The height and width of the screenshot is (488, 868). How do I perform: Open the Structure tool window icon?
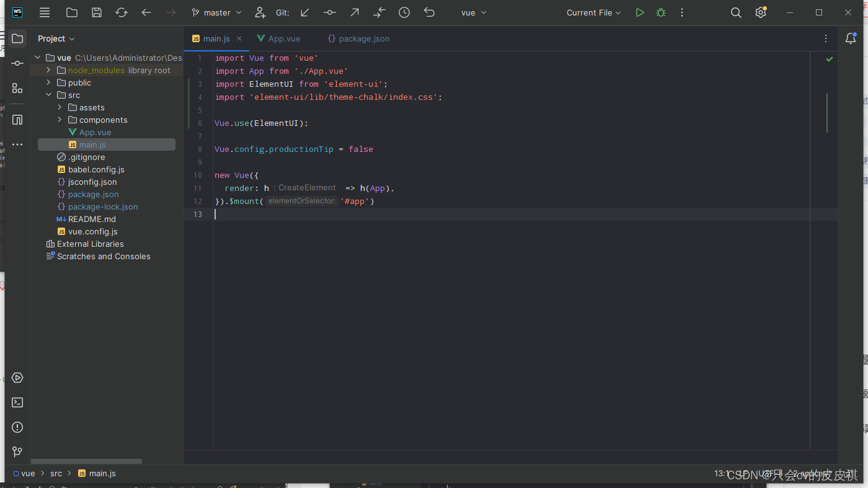[17, 89]
